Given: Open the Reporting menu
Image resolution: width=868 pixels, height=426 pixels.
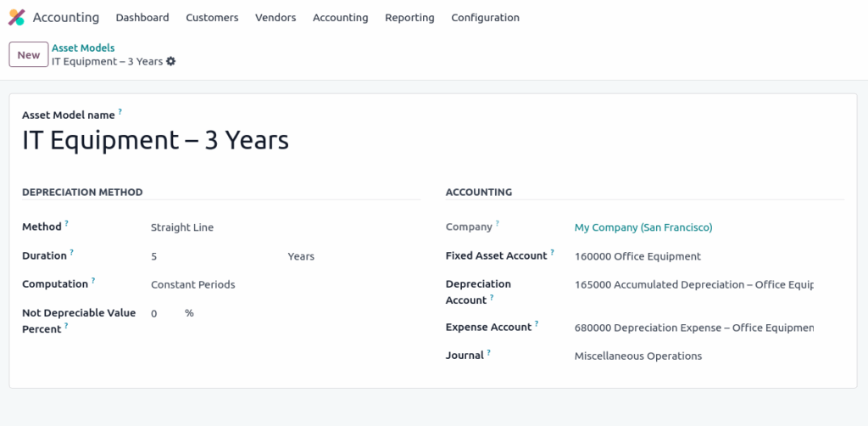Looking at the screenshot, I should point(409,18).
